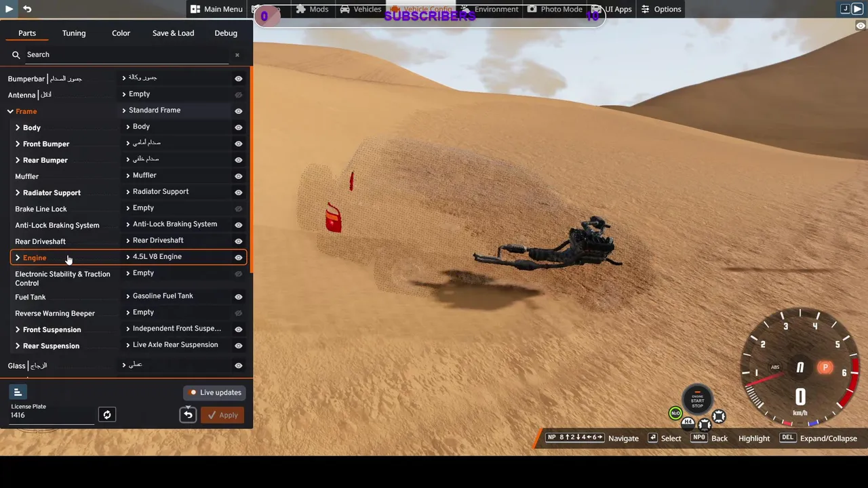Viewport: 868px width, 488px height.
Task: Click the Search input field
Action: [127, 55]
